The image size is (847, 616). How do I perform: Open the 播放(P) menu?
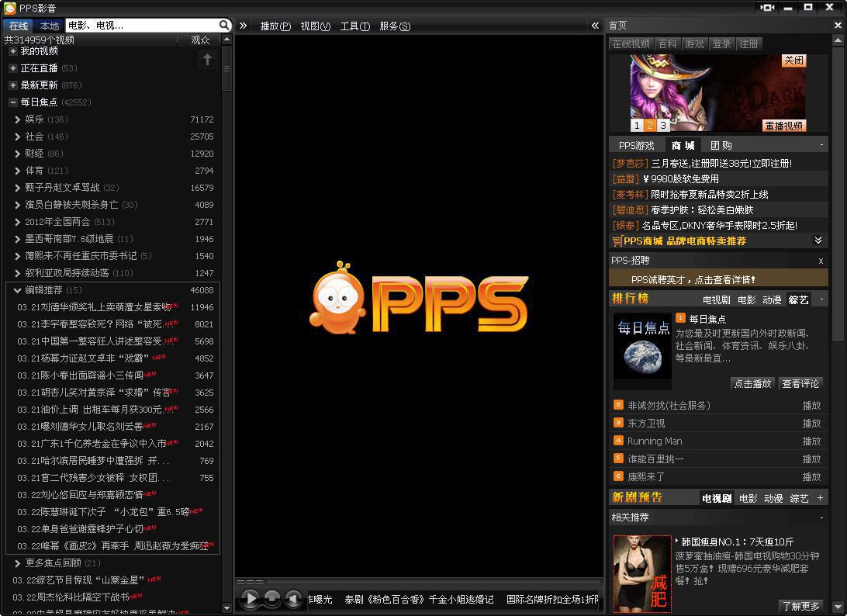(275, 26)
